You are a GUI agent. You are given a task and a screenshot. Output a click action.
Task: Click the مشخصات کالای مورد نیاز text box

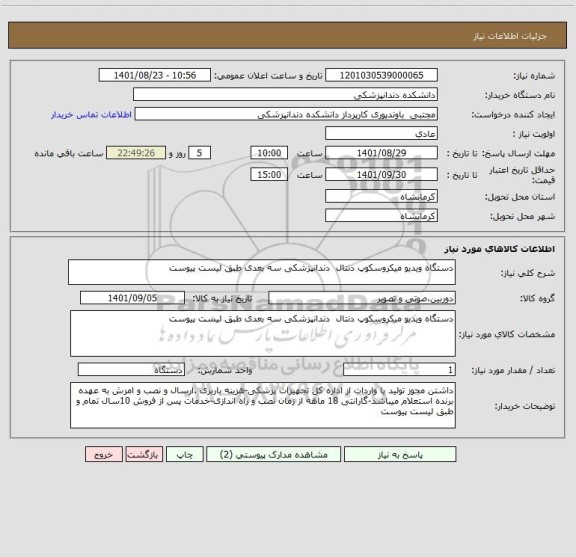(263, 334)
